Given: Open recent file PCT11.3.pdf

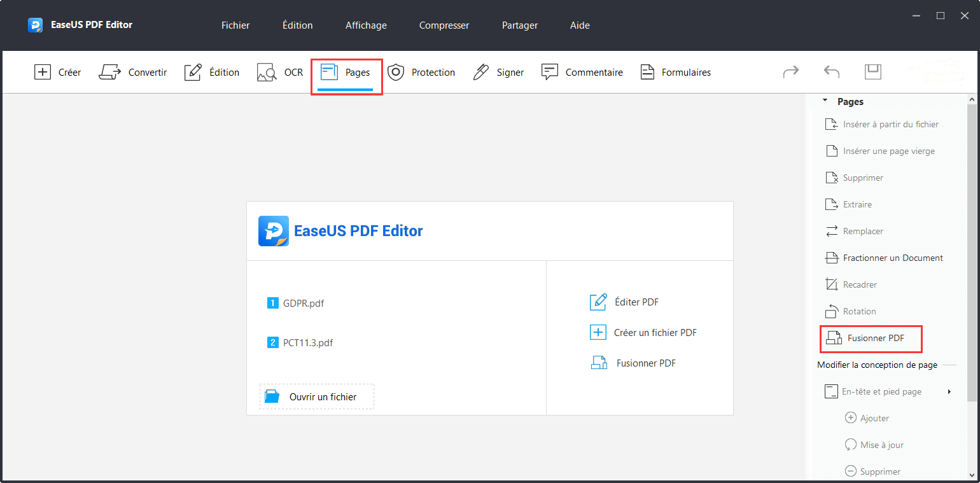Looking at the screenshot, I should tap(300, 343).
